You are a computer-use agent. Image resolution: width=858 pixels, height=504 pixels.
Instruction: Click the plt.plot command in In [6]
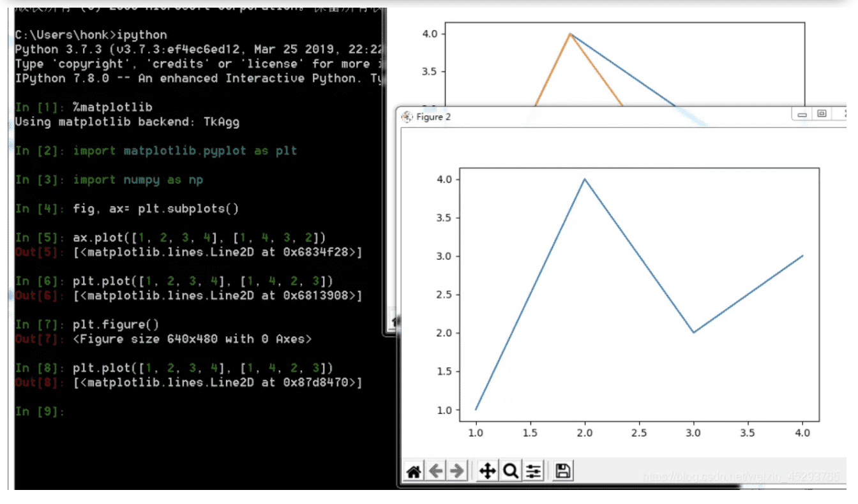pyautogui.click(x=203, y=281)
